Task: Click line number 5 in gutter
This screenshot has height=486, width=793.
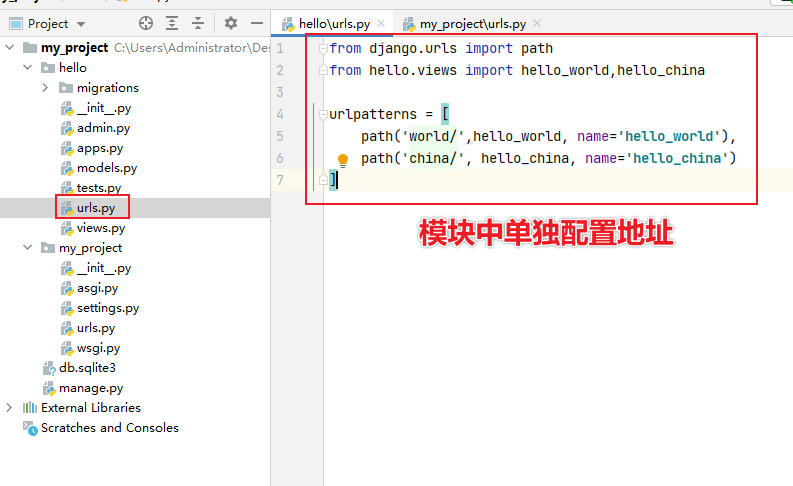Action: point(280,136)
